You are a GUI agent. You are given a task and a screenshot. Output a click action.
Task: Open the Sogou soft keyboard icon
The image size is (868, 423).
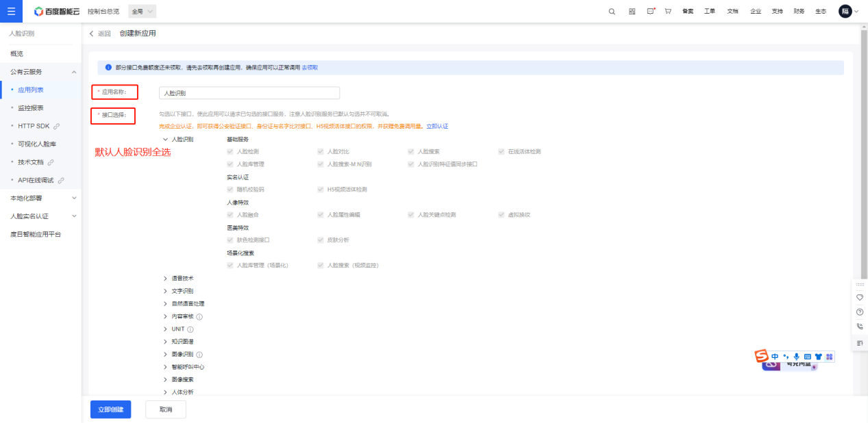(x=807, y=357)
